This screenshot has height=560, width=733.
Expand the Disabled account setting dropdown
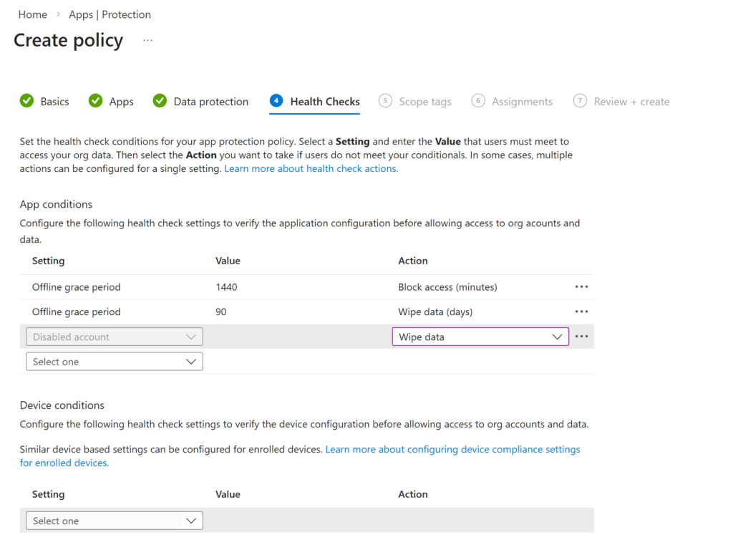coord(115,337)
